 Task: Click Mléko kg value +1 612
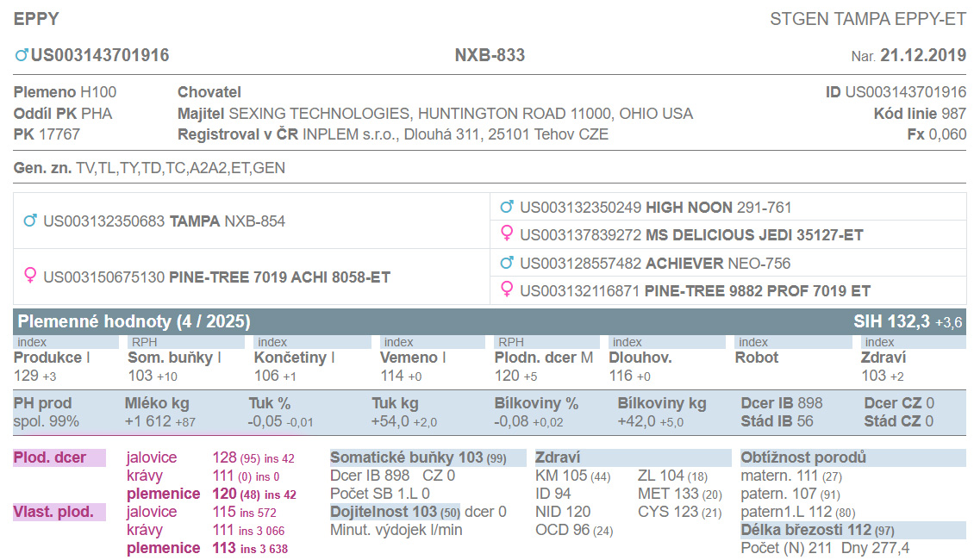pyautogui.click(x=148, y=421)
